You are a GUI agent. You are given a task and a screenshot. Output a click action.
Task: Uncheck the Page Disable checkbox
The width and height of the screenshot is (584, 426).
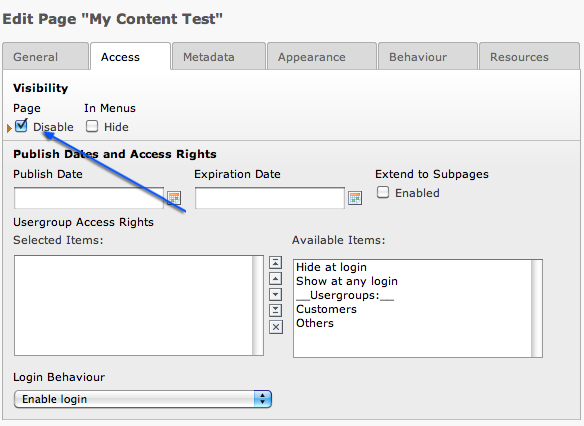(21, 126)
